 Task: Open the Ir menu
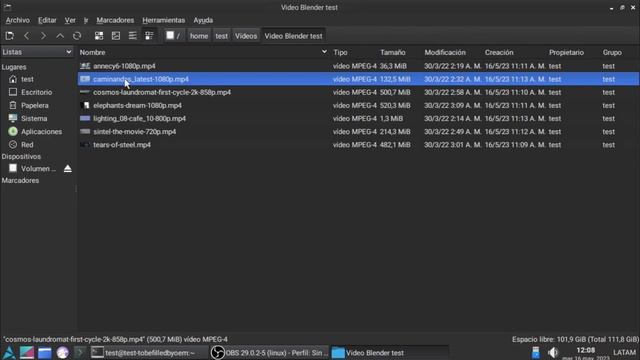(x=86, y=20)
